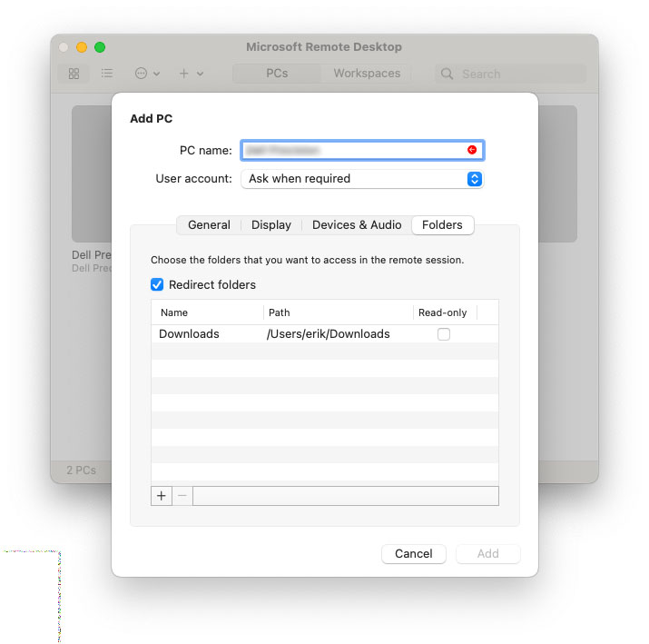This screenshot has width=649, height=644.
Task: Open the User account dropdown
Action: point(362,179)
